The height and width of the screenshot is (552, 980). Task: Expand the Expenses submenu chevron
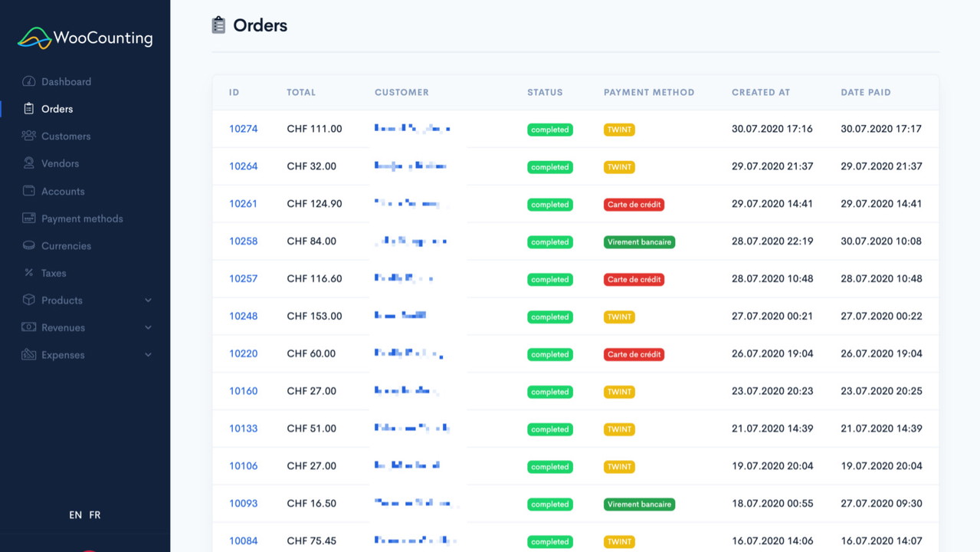pyautogui.click(x=148, y=355)
